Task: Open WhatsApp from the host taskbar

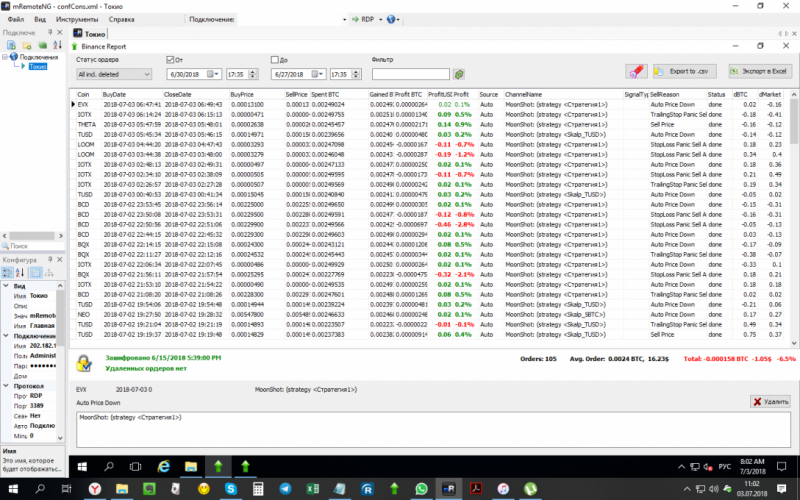Action: 420,490
